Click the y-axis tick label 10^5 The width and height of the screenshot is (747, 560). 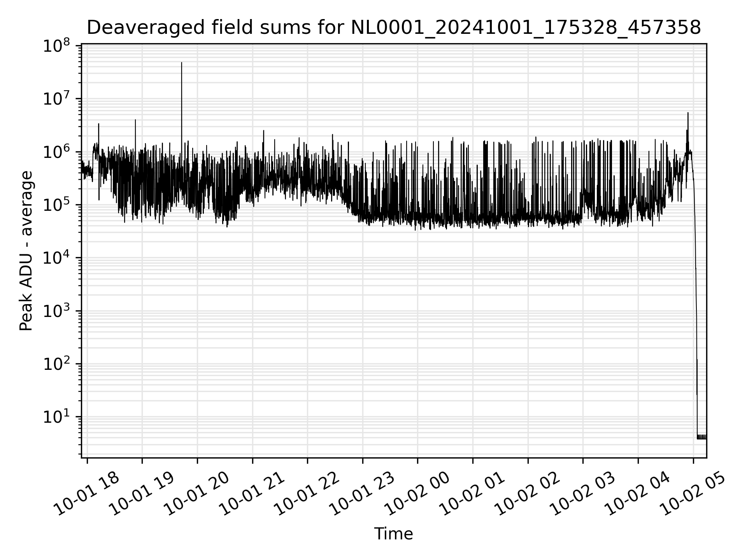(x=56, y=205)
